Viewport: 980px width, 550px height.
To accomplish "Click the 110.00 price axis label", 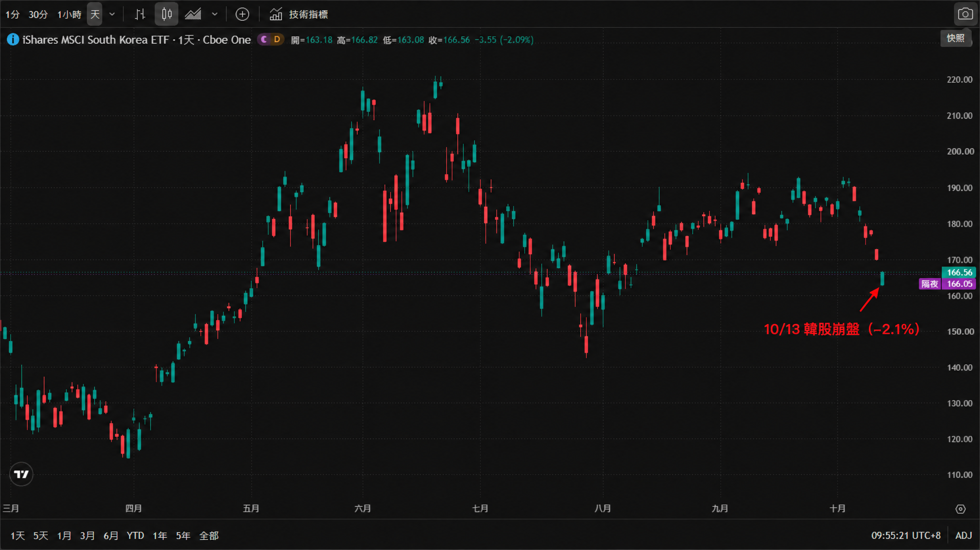I will 960,475.
